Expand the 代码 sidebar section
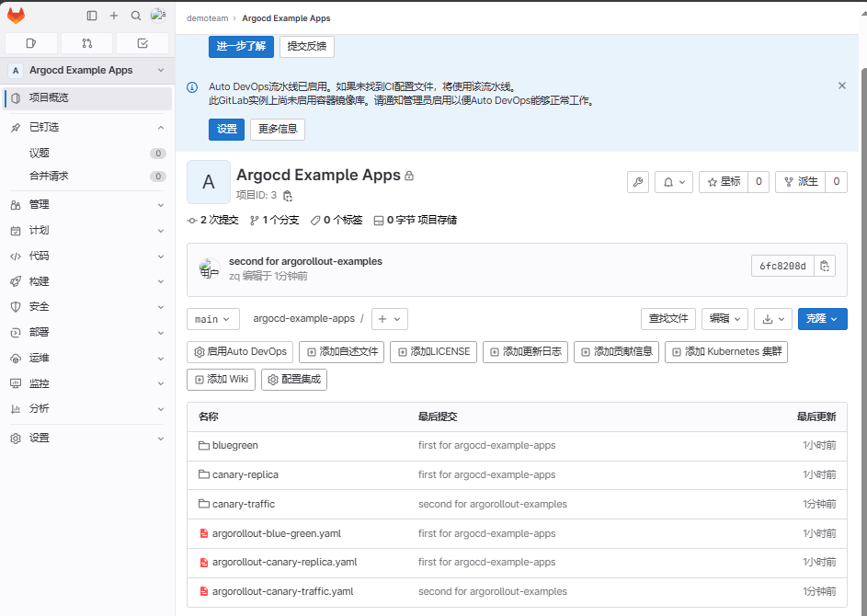Image resolution: width=867 pixels, height=616 pixels. pyautogui.click(x=88, y=256)
